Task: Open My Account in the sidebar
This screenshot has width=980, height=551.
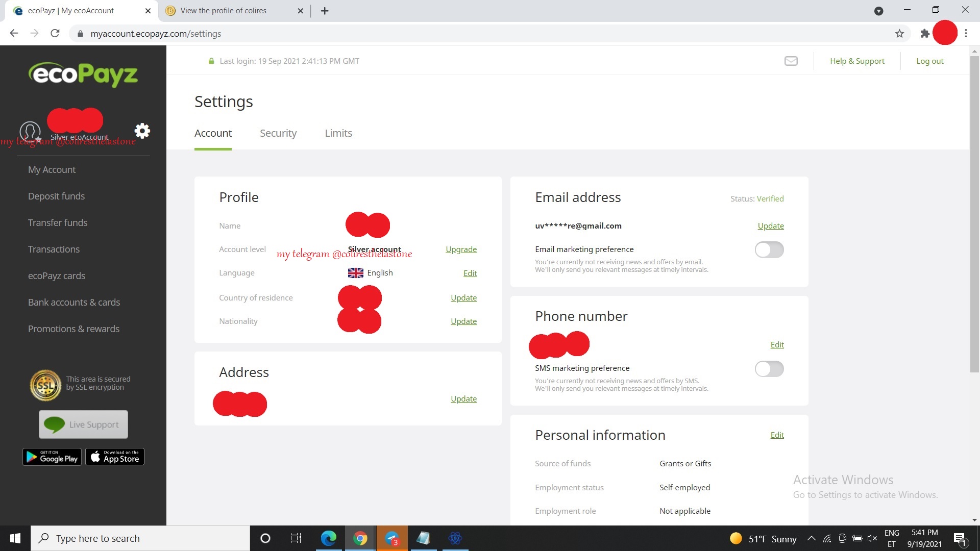Action: tap(52, 170)
